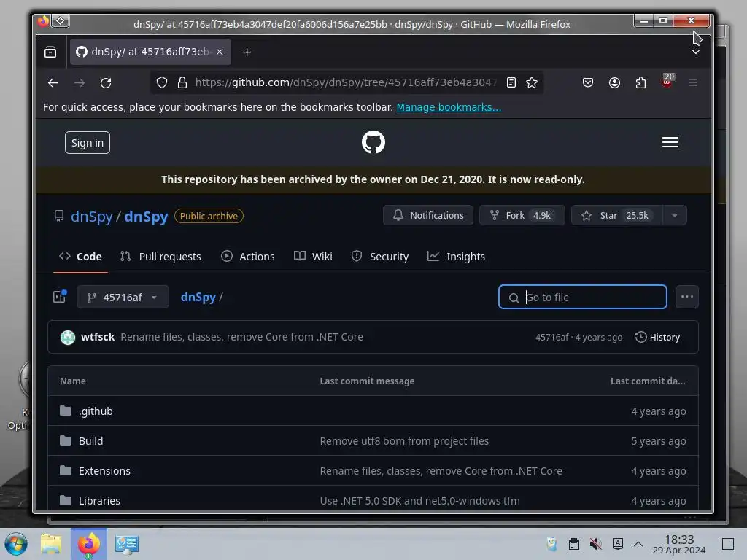This screenshot has width=747, height=560.
Task: Switch to the Pull requests tab
Action: [160, 257]
